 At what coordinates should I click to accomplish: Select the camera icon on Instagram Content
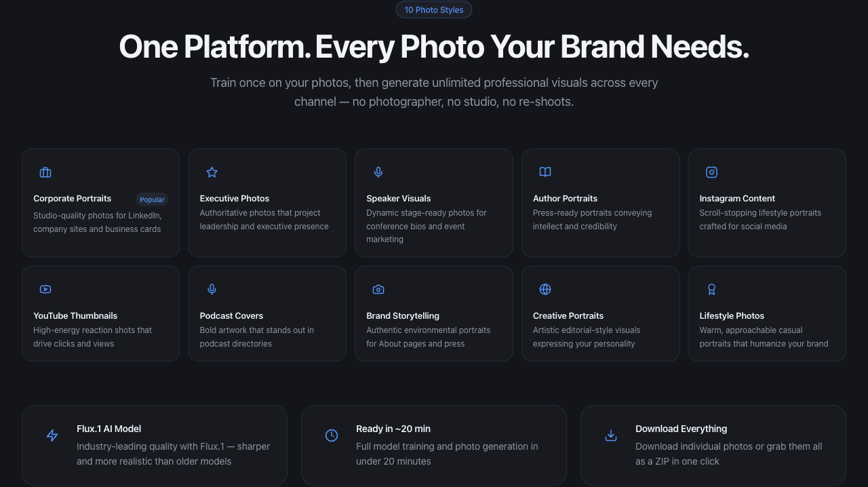(711, 172)
